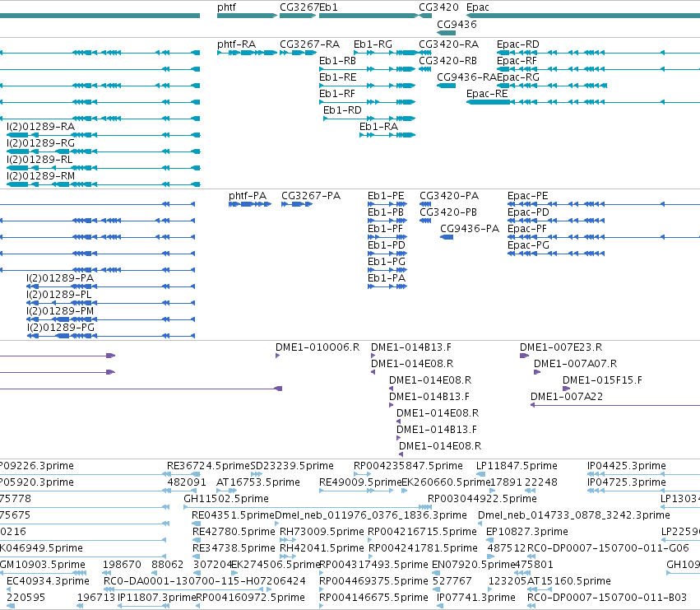Click the l(2)01289-RG transcript label
700x610 pixels.
(40, 143)
